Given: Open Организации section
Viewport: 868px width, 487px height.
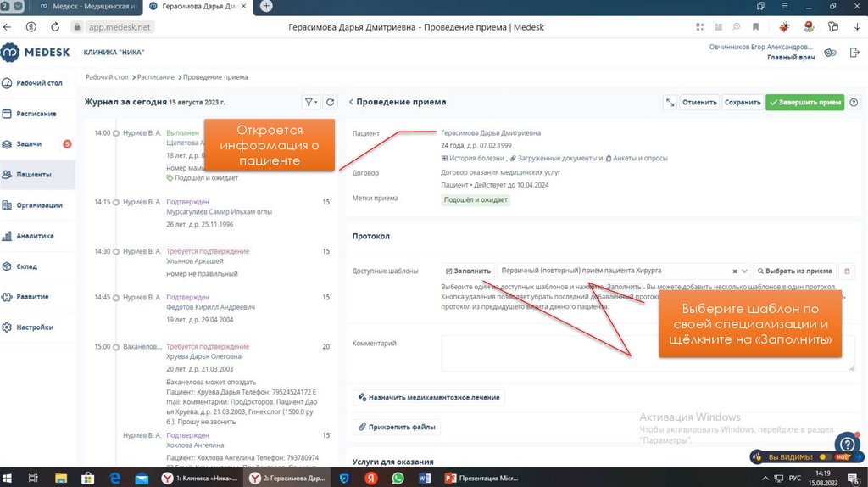Looking at the screenshot, I should (33, 205).
